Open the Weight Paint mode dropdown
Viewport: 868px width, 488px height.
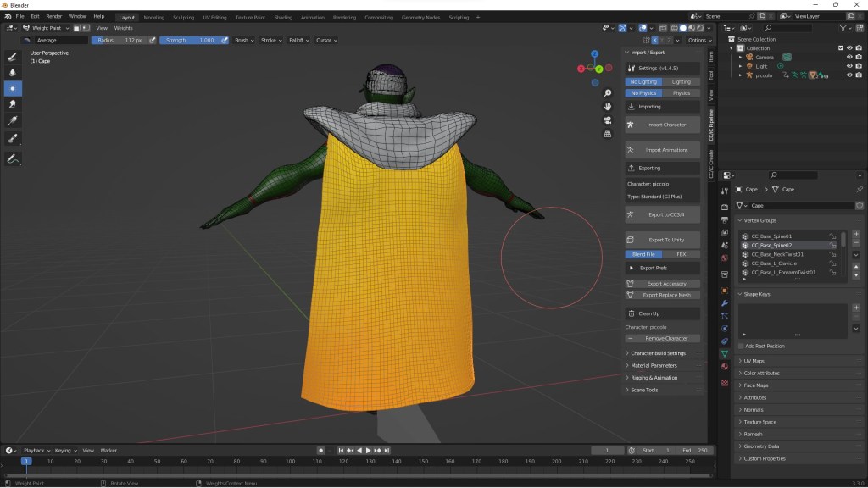(x=46, y=28)
